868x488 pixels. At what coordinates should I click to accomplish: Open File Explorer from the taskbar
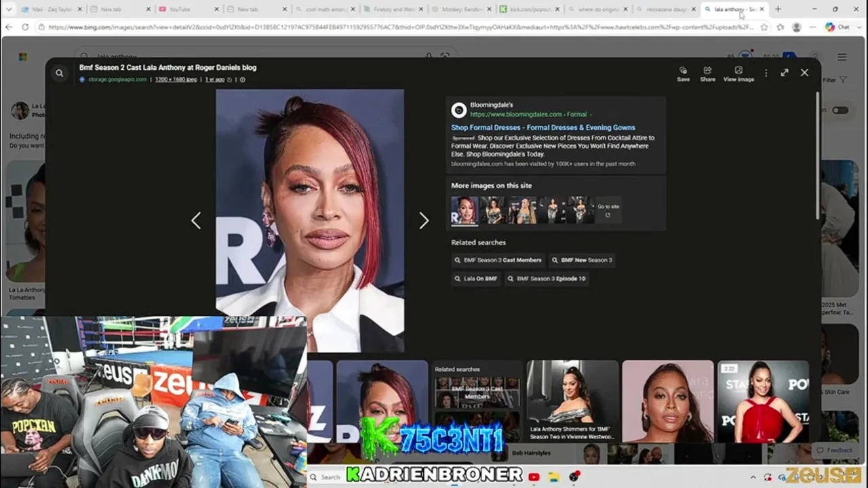[553, 477]
